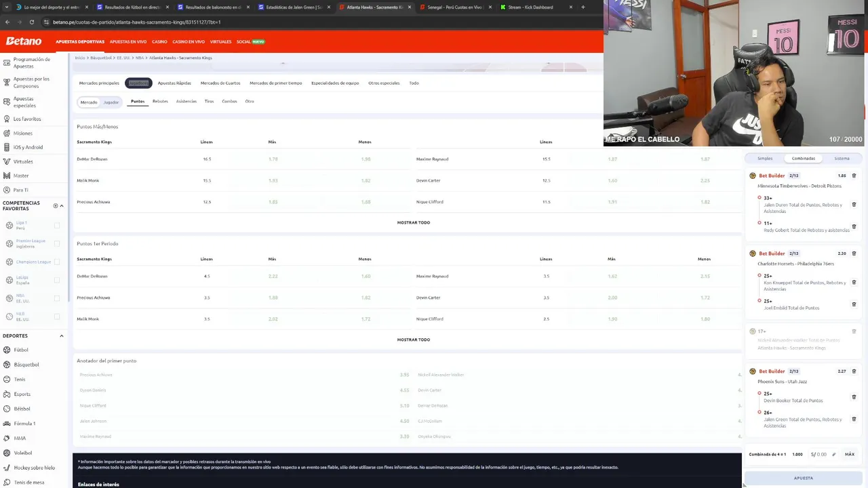Open the Mercados de Cuartos tab
Screen dimensions: 868x488
[x=220, y=83]
